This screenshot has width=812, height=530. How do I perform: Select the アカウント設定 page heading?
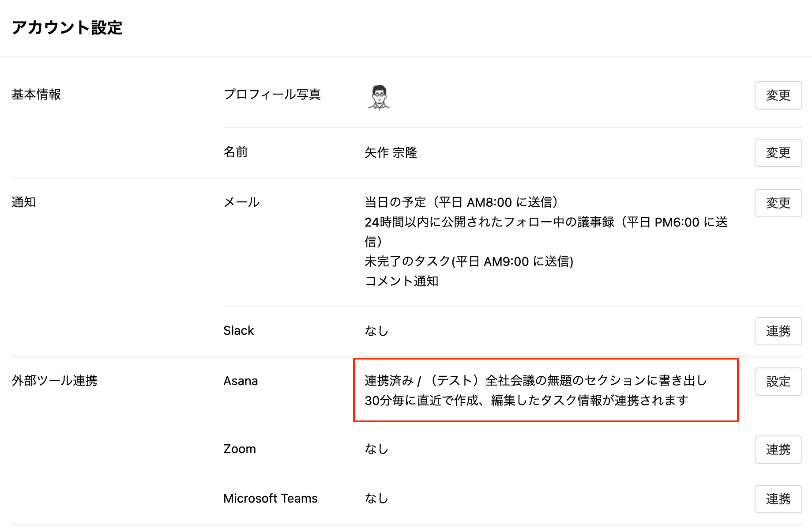pos(67,27)
